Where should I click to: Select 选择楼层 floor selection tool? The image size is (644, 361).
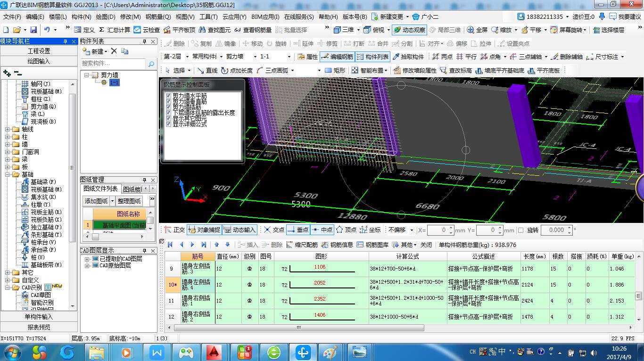(608, 30)
